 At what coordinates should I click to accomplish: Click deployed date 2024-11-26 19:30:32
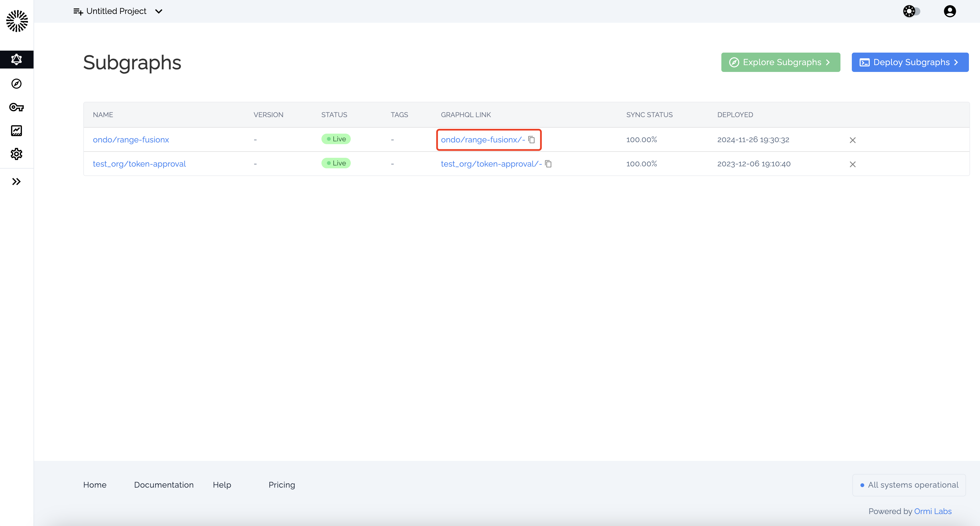(753, 140)
